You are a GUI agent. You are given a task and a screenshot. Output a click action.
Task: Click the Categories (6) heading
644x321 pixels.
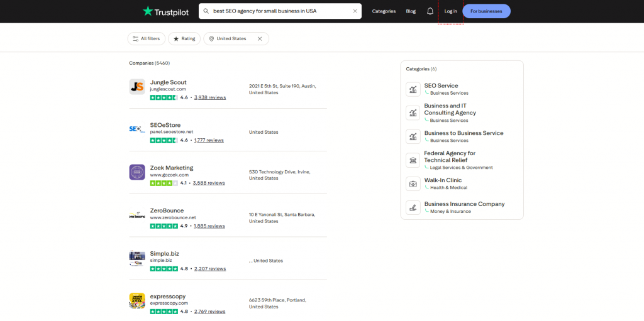[421, 69]
